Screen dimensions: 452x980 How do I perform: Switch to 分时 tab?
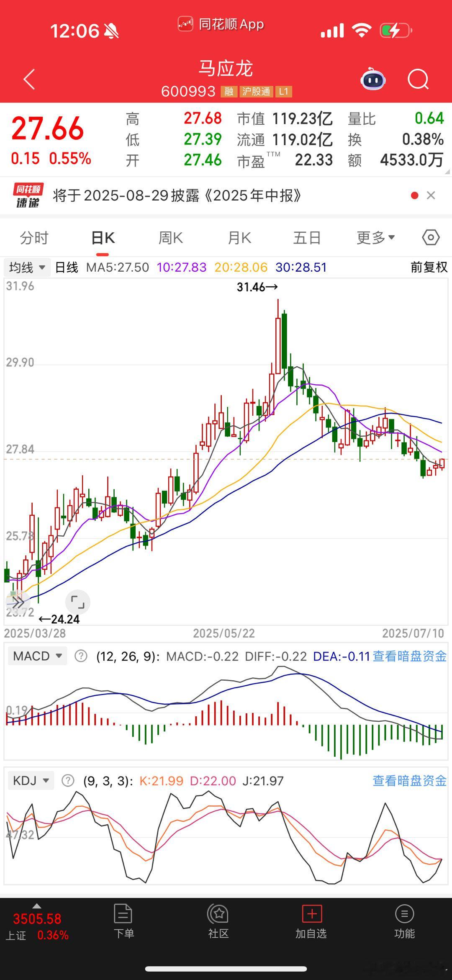tap(34, 238)
